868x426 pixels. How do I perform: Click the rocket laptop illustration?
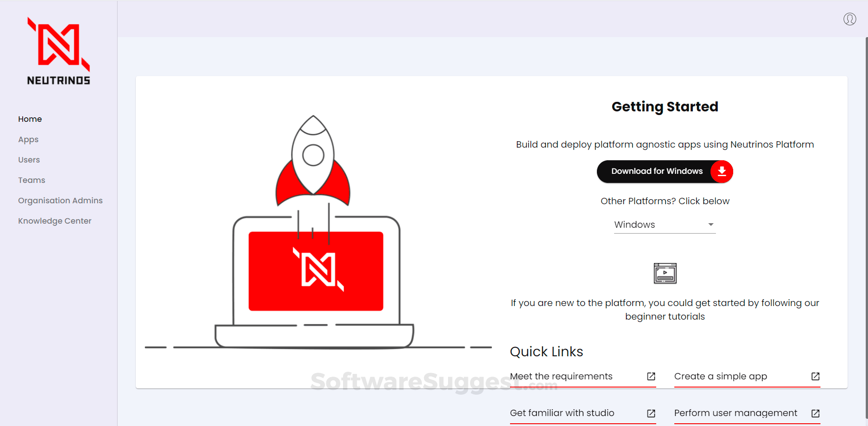point(318,232)
